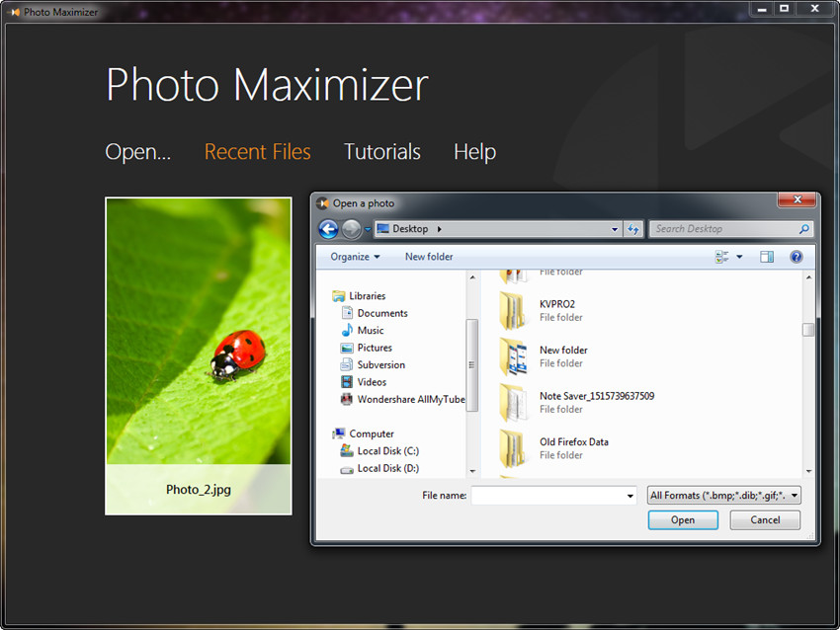Select Computer in navigation tree
Image resolution: width=840 pixels, height=630 pixels.
(x=372, y=433)
